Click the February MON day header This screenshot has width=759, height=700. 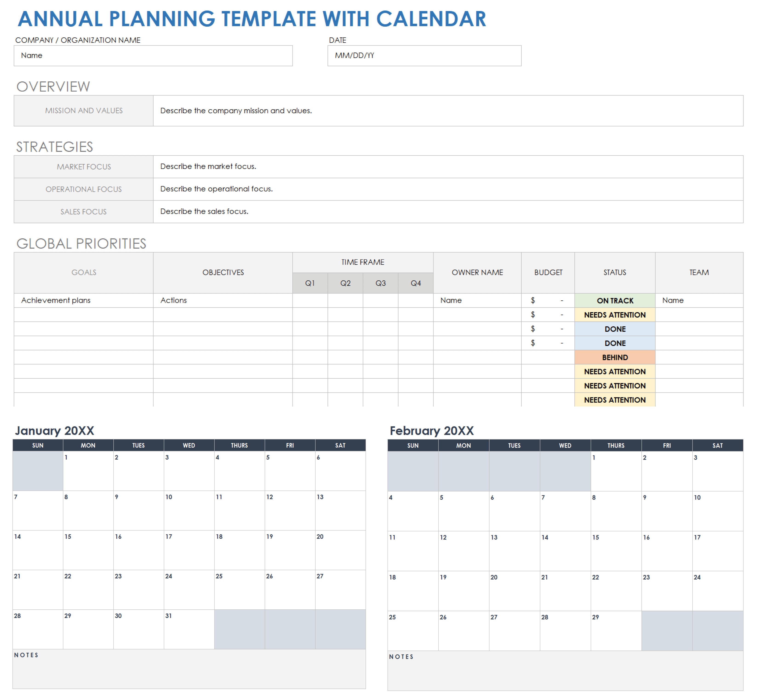click(x=464, y=445)
